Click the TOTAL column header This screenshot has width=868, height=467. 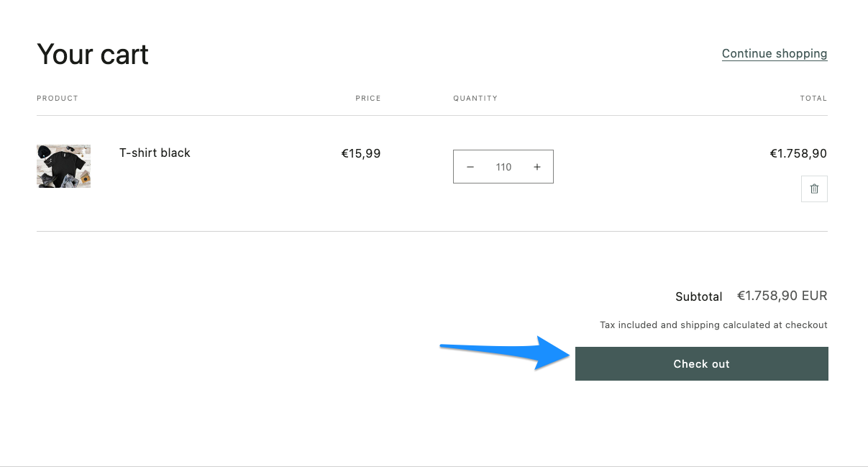click(x=813, y=98)
